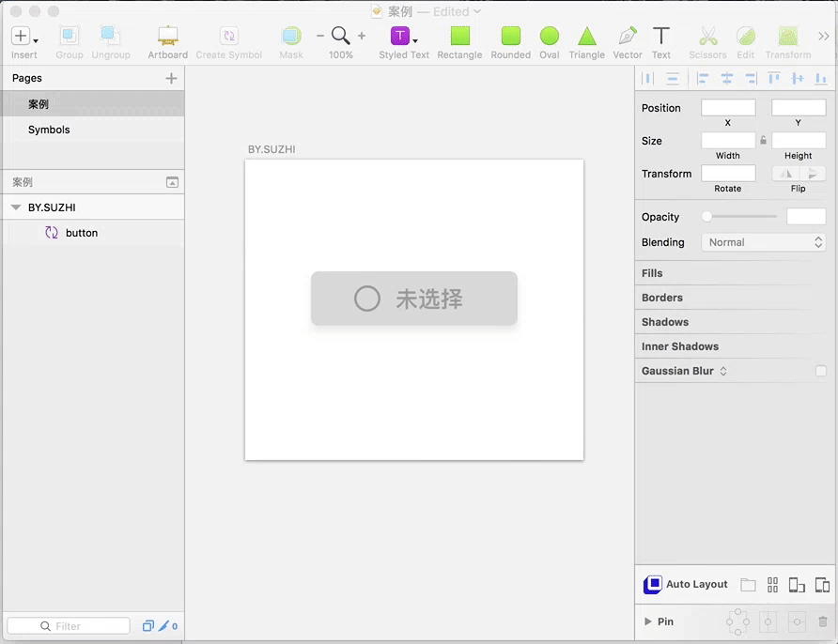The width and height of the screenshot is (838, 644).
Task: Align left edges icon
Action: (x=703, y=79)
